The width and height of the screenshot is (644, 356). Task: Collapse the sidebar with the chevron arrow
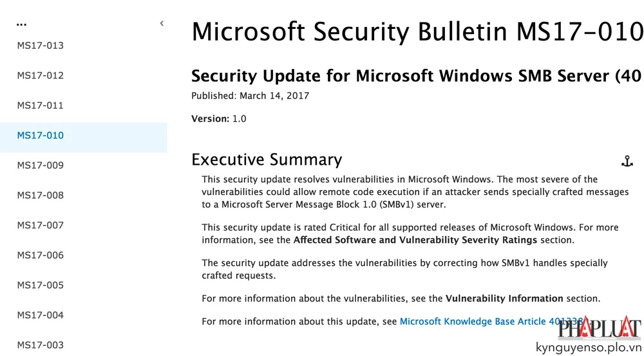click(162, 24)
